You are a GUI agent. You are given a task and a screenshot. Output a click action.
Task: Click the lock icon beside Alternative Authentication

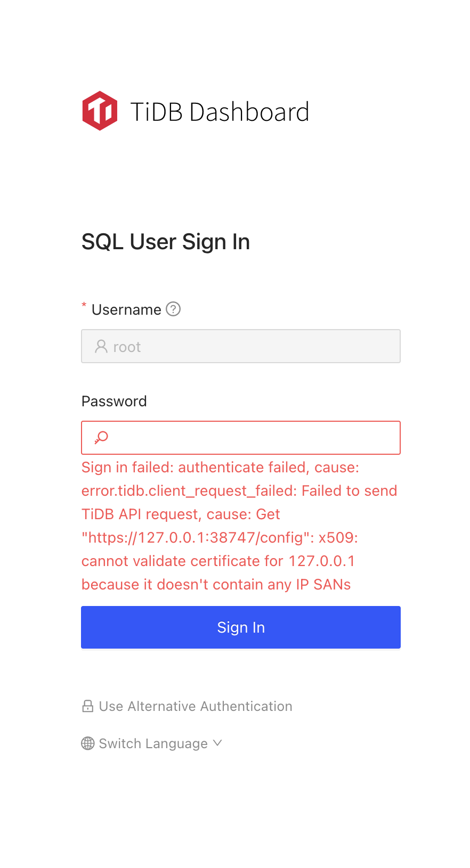click(87, 706)
